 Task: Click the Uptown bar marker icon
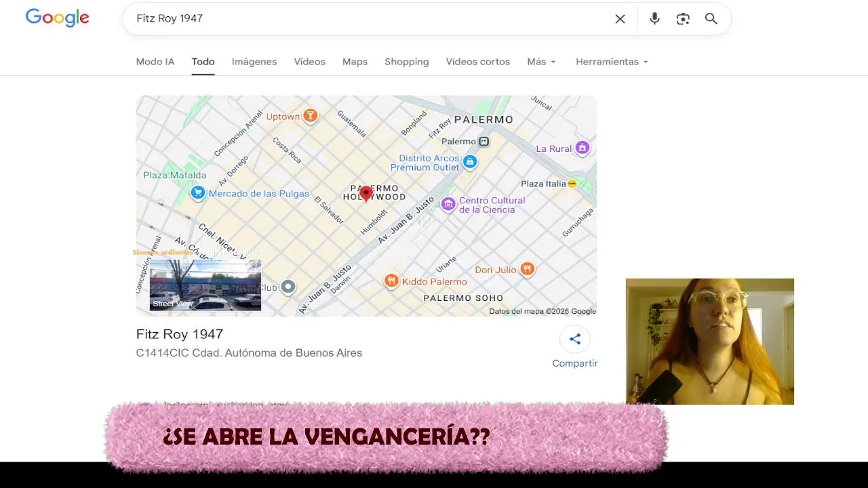tap(310, 116)
